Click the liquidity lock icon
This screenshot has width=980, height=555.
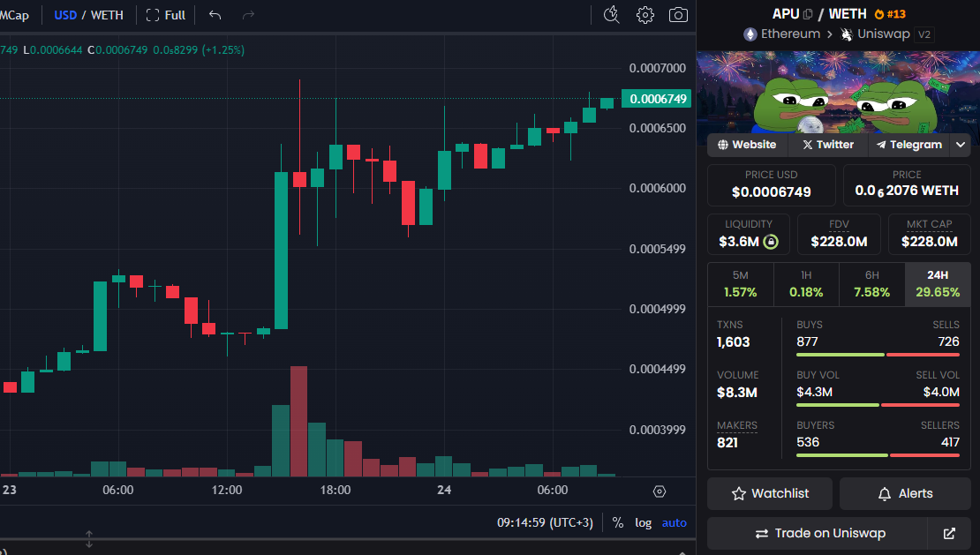click(772, 242)
